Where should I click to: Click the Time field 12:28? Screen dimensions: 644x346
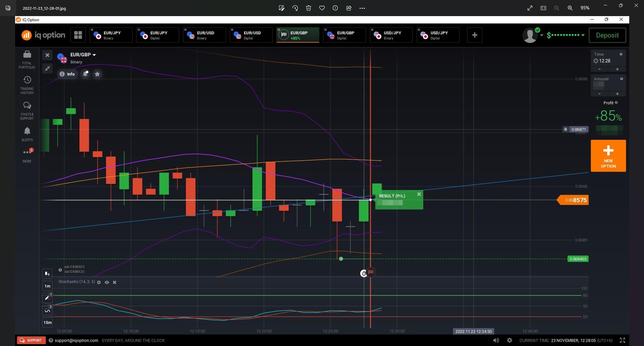pyautogui.click(x=608, y=61)
